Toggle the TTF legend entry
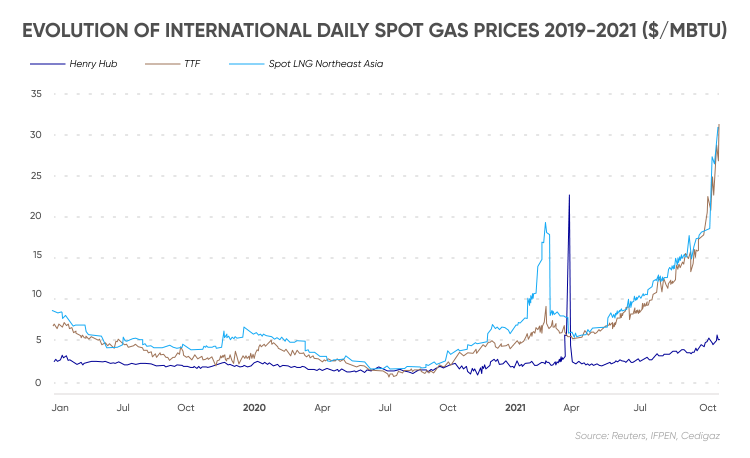 coord(172,64)
